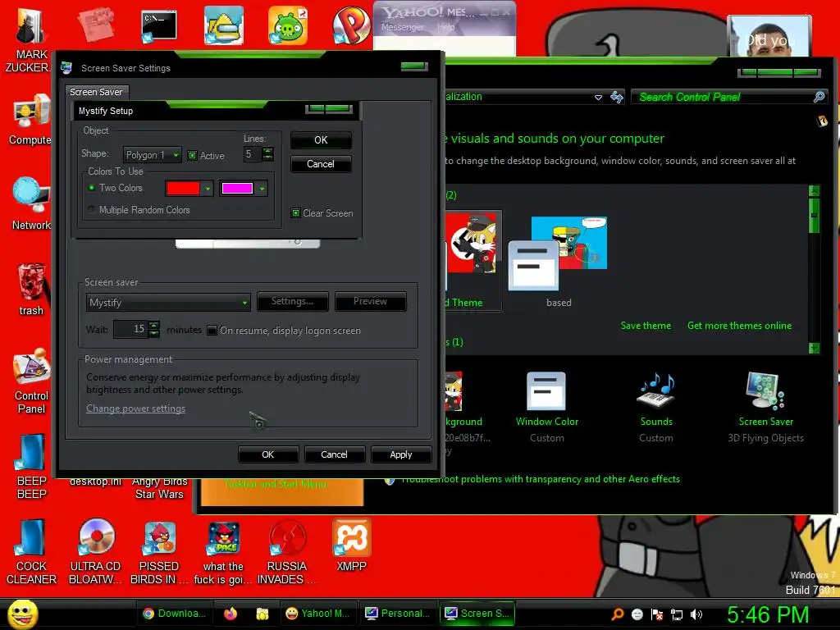Open the magenta color dropdown arrow
This screenshot has height=630, width=840.
262,189
